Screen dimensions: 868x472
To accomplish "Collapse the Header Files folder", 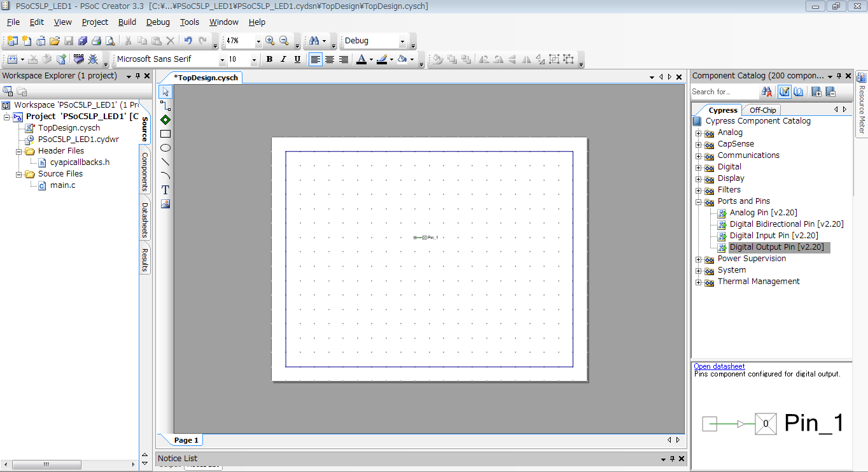I will click(x=18, y=152).
